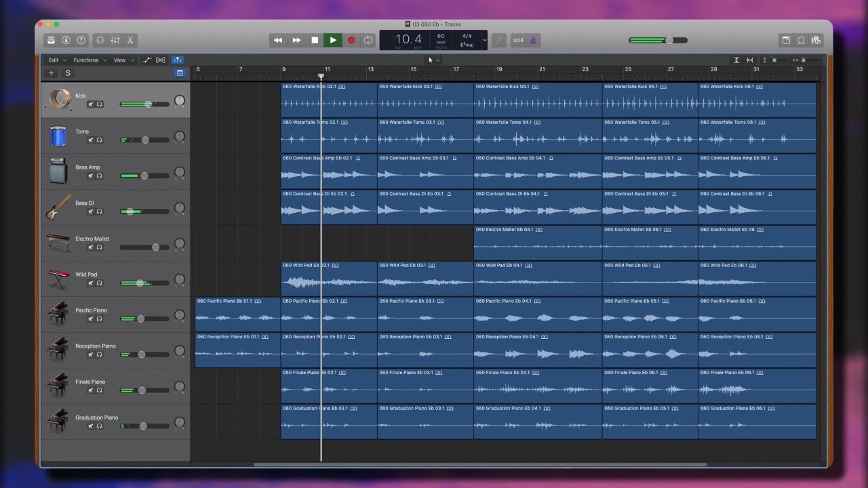This screenshot has width=868, height=488.
Task: Mute the Toms track
Action: pos(90,140)
